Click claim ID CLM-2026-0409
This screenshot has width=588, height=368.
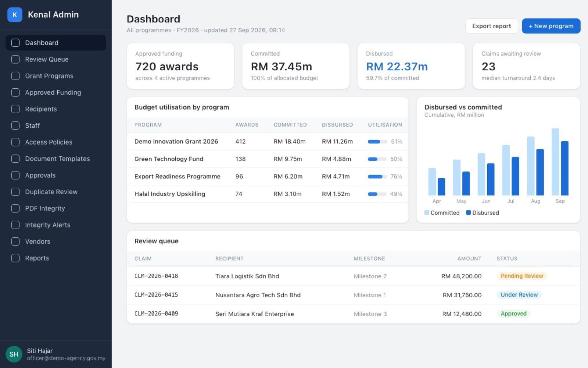tap(156, 314)
